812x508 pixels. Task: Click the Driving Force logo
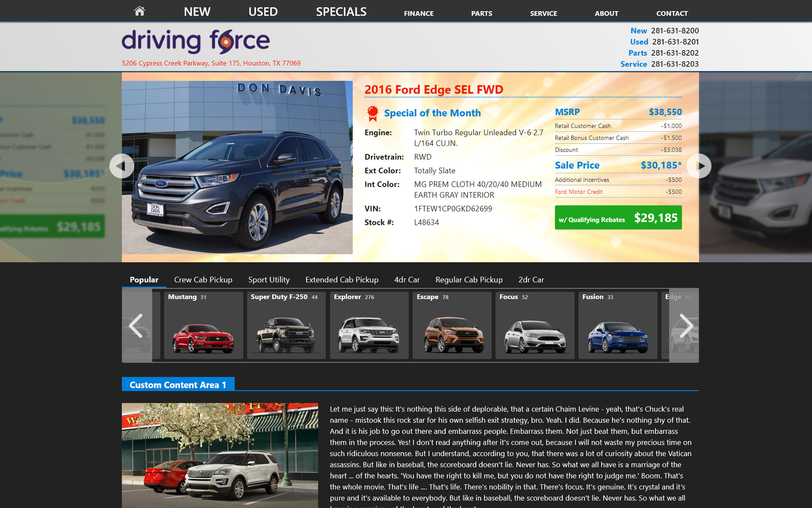click(196, 41)
